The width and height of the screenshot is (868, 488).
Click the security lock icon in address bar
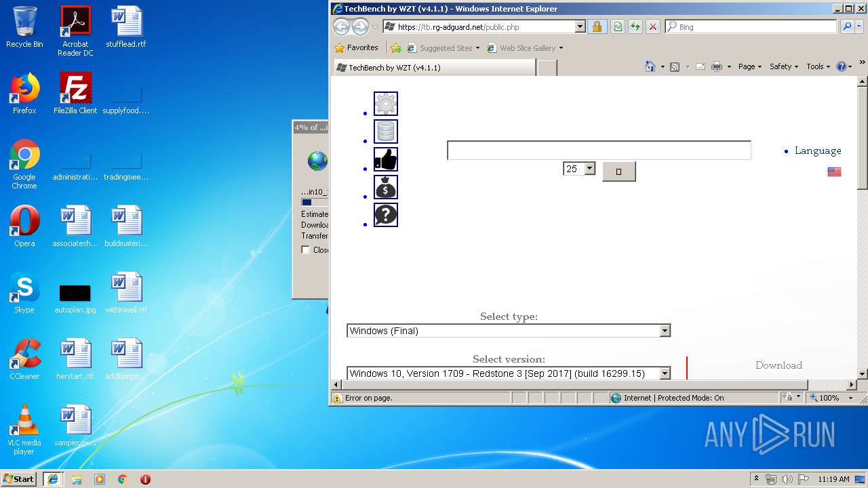point(597,26)
